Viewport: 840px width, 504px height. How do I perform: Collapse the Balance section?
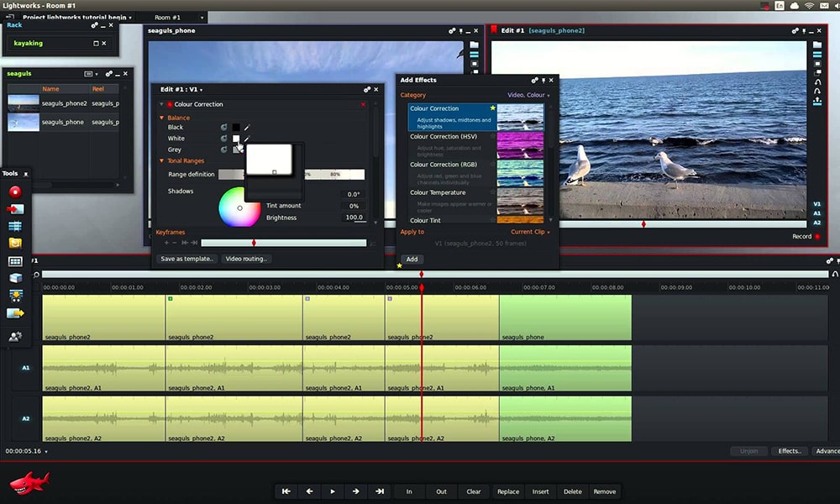pos(162,118)
